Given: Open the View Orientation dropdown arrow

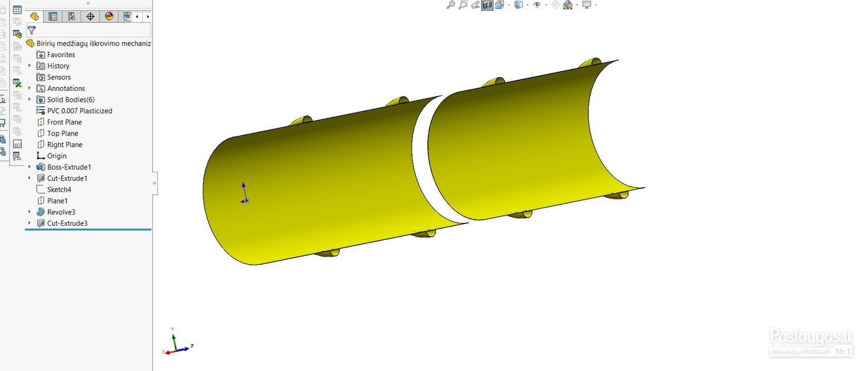Looking at the screenshot, I should tap(509, 5).
